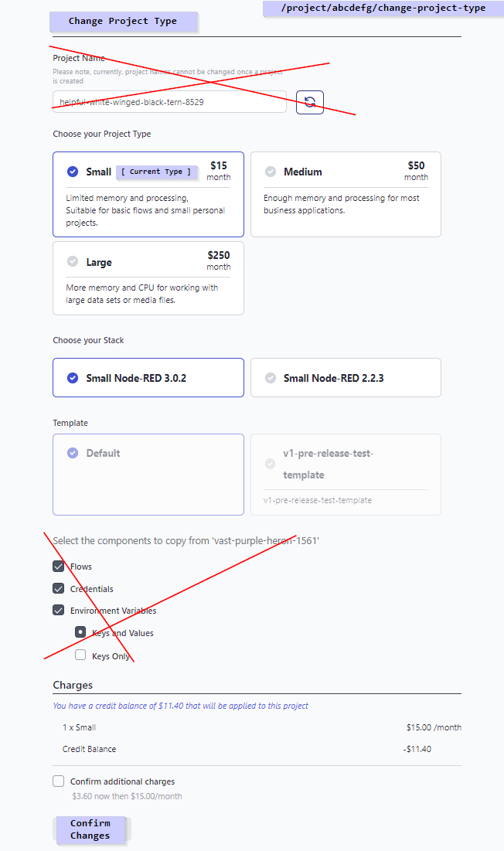The width and height of the screenshot is (504, 851).
Task: Click the circle check icon on Medium plan
Action: (271, 171)
